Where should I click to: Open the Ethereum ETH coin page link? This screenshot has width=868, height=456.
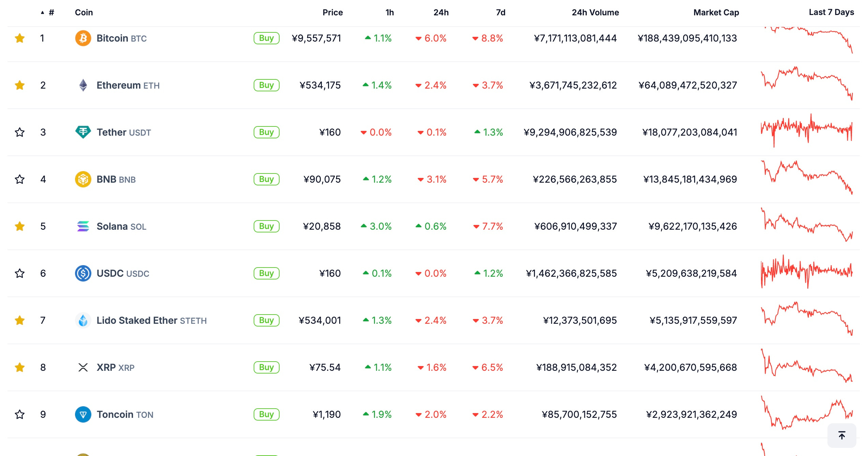pos(128,85)
